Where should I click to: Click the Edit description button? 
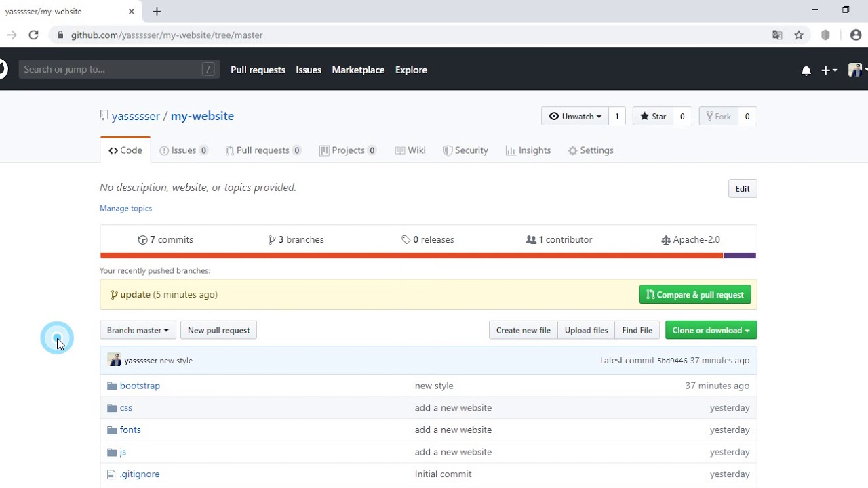pos(743,188)
